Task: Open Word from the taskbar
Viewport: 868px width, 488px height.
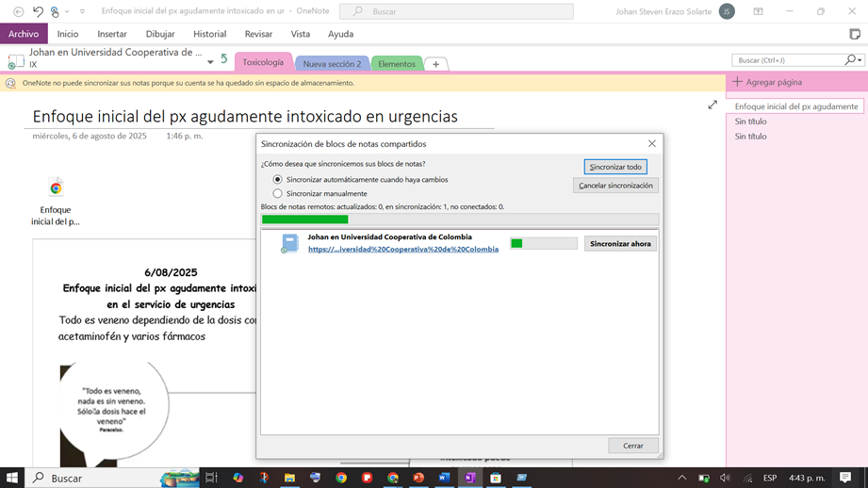Action: coord(444,478)
